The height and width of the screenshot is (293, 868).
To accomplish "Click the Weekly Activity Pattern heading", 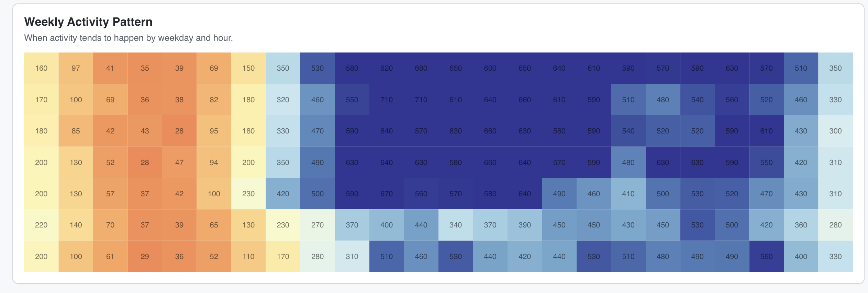I will pos(88,22).
